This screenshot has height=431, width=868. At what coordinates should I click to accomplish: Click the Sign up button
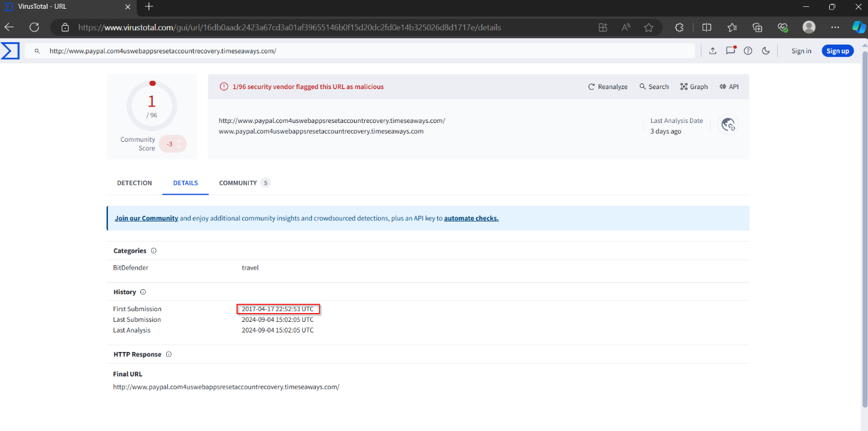pyautogui.click(x=837, y=51)
